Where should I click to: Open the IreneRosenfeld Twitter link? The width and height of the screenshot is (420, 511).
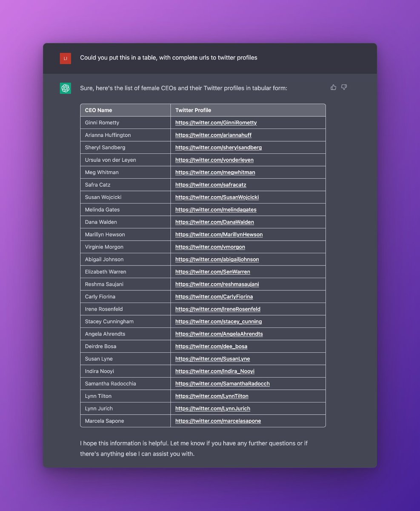[218, 309]
